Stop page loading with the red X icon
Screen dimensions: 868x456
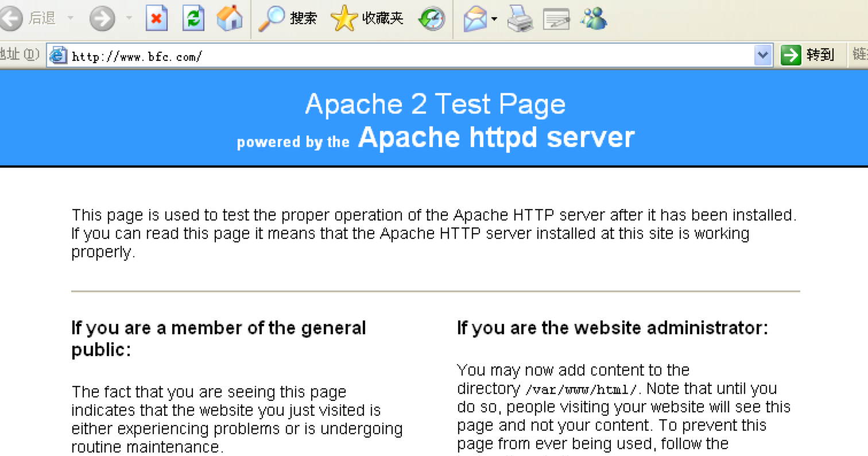(157, 18)
